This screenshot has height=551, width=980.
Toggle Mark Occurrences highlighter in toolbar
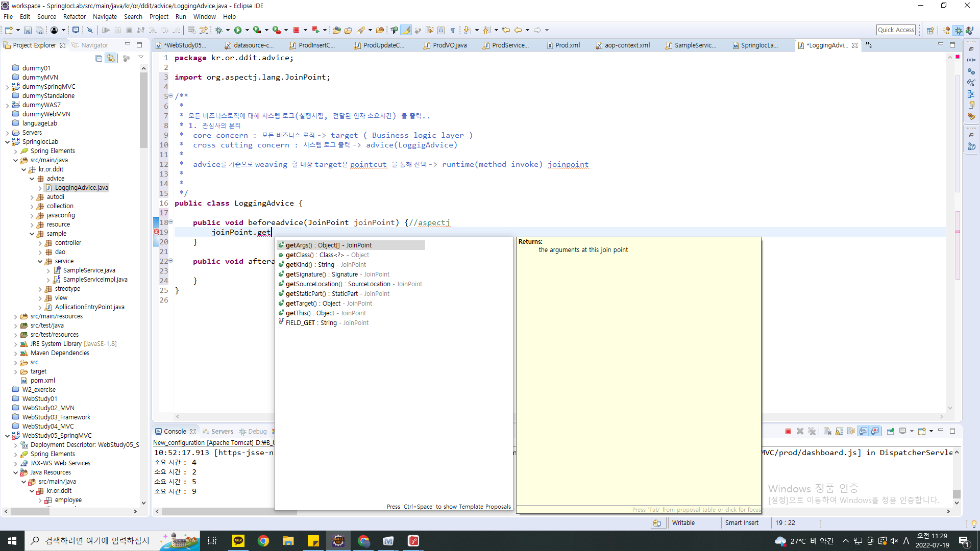pyautogui.click(x=406, y=31)
